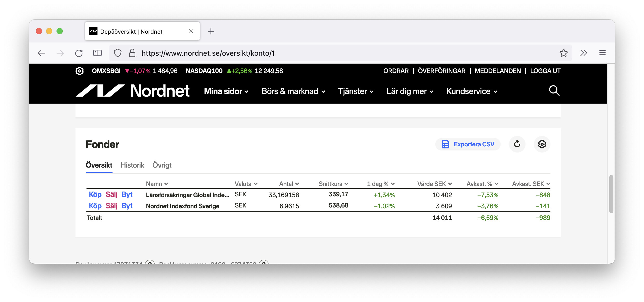The image size is (644, 302).
Task: Select the 33,169158 Antal cell
Action: 284,195
